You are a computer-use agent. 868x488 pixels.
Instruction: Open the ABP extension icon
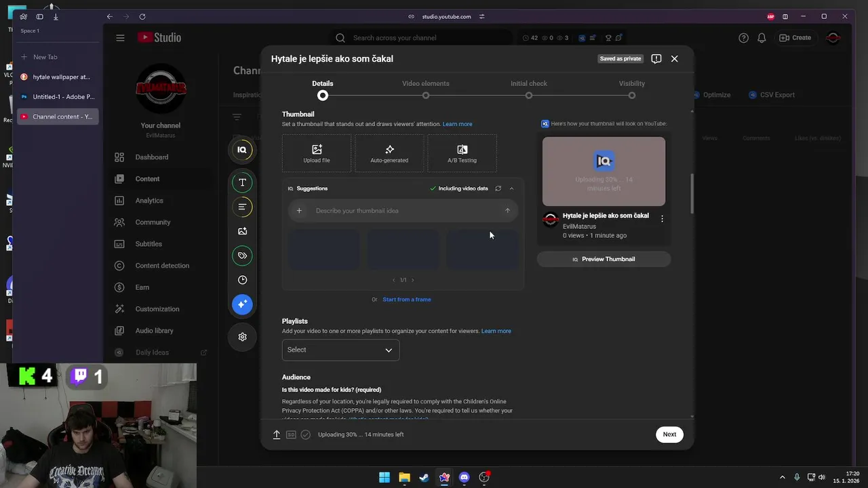tap(770, 16)
